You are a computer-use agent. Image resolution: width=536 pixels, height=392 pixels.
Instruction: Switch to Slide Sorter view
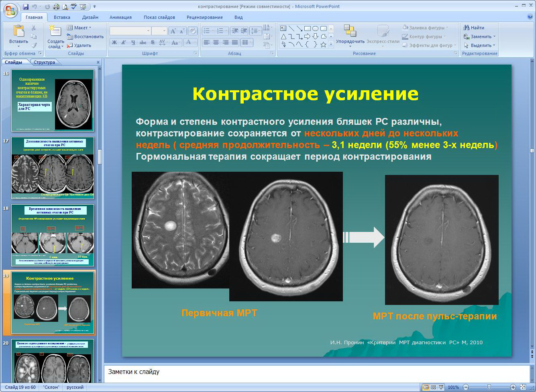434,387
